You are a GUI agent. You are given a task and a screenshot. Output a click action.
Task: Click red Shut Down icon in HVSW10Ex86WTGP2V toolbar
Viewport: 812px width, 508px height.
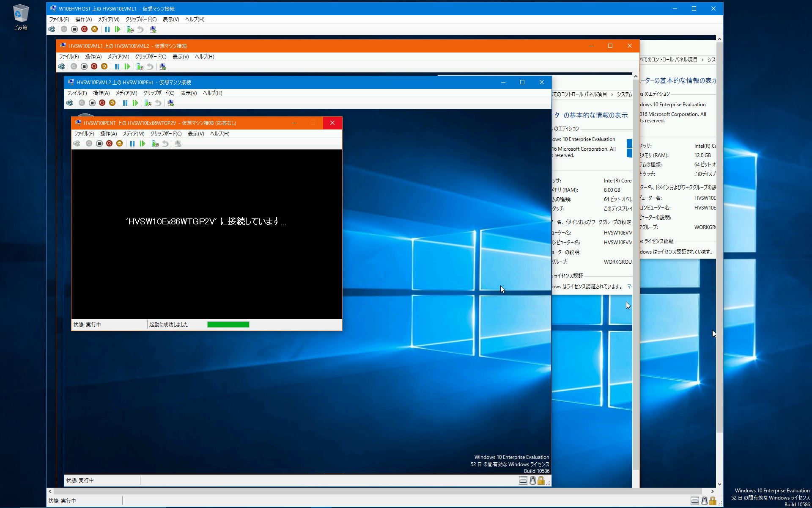coord(109,144)
